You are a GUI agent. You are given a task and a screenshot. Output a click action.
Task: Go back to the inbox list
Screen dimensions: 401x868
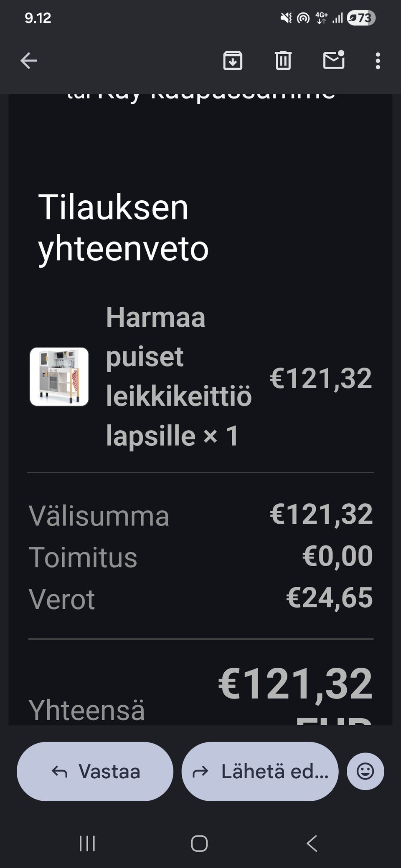29,61
